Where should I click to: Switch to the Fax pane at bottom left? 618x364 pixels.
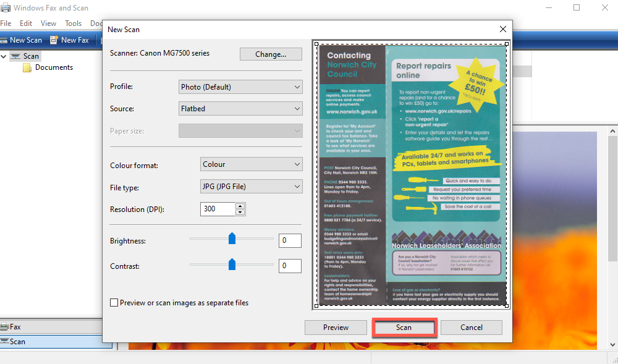[51, 326]
